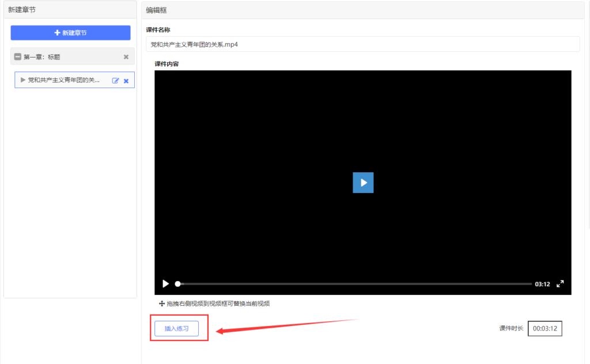
Task: Click the play triangle icon beside video item name
Action: (22, 79)
